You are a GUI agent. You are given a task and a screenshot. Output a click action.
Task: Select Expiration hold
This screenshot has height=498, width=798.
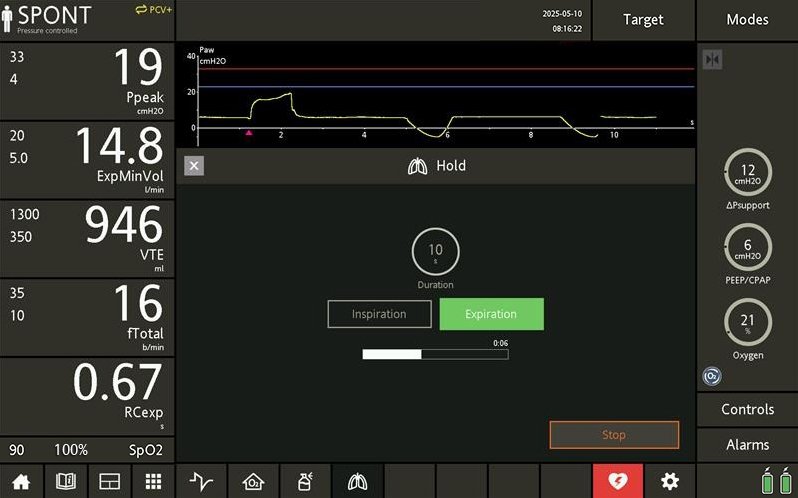coord(491,314)
